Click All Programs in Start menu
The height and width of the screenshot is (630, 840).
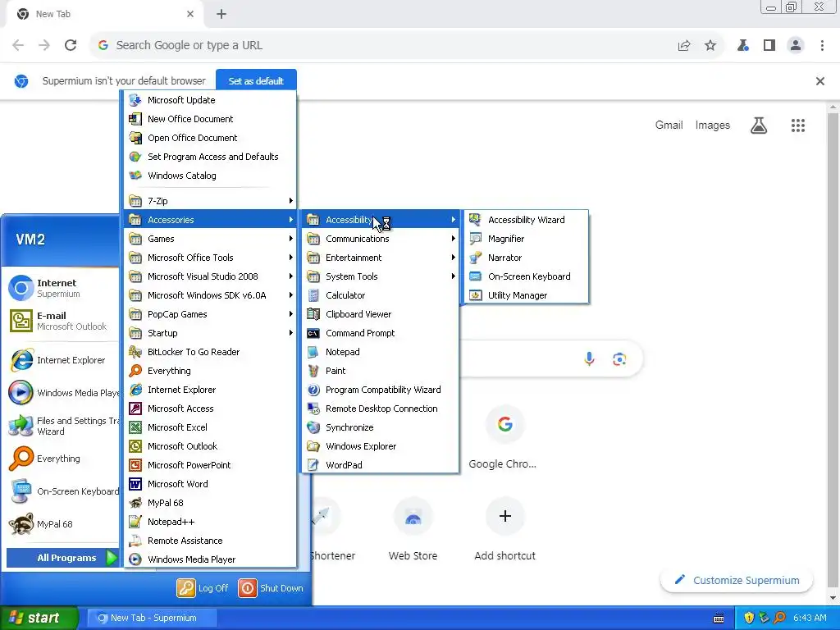coord(62,558)
